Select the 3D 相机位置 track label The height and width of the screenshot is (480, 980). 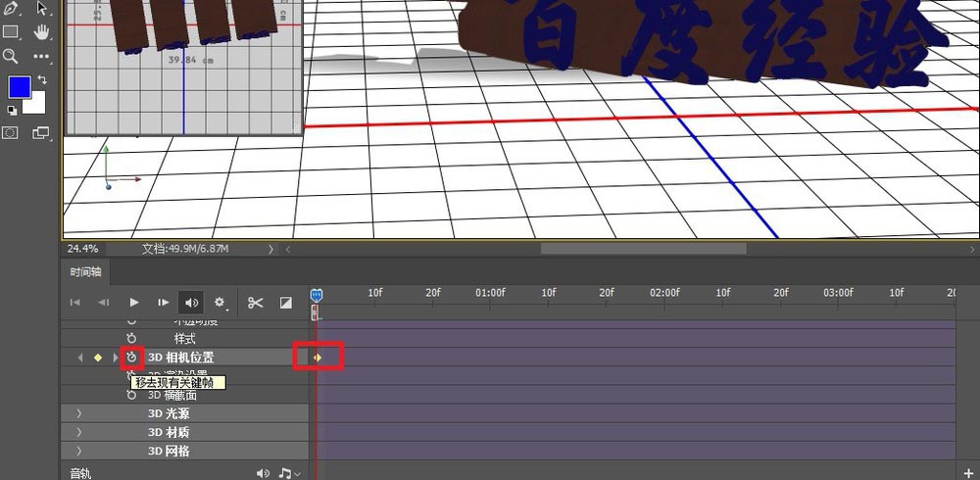click(180, 358)
